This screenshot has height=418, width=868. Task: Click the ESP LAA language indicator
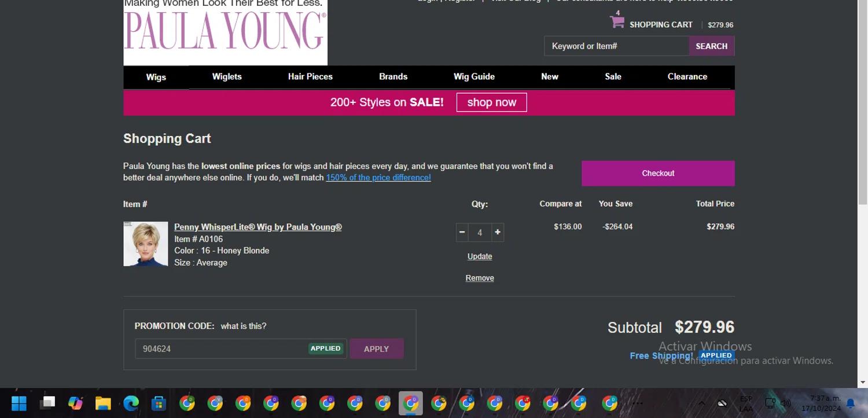(x=746, y=404)
